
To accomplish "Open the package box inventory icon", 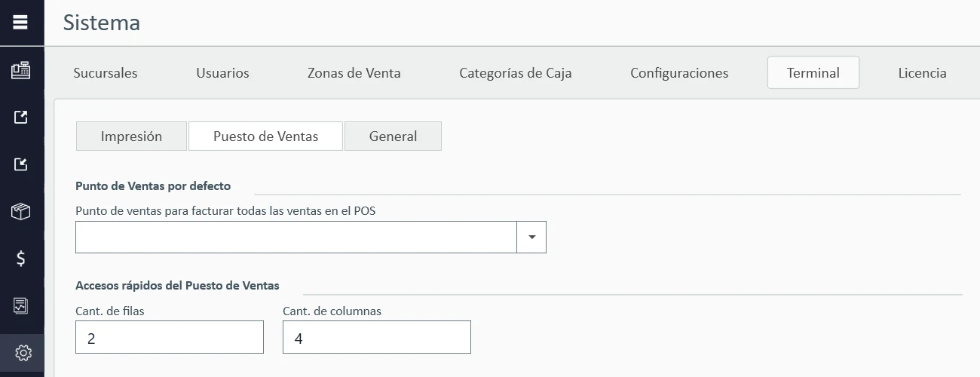I will point(21,212).
